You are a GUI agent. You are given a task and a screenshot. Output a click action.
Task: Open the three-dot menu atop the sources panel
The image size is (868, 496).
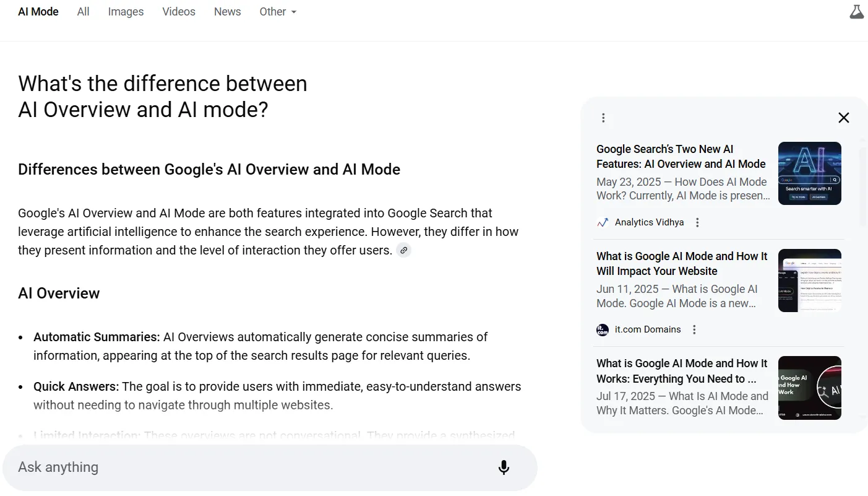point(603,117)
